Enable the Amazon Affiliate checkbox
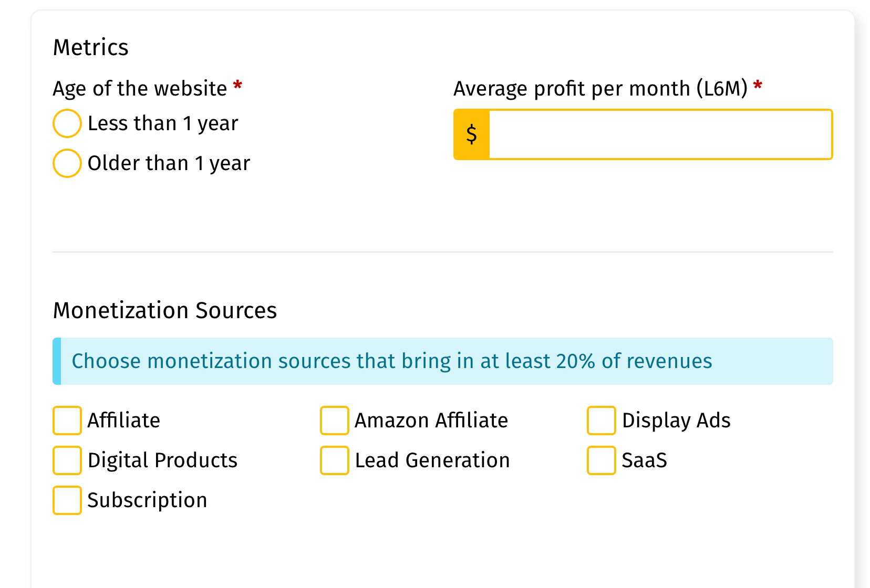 tap(334, 420)
